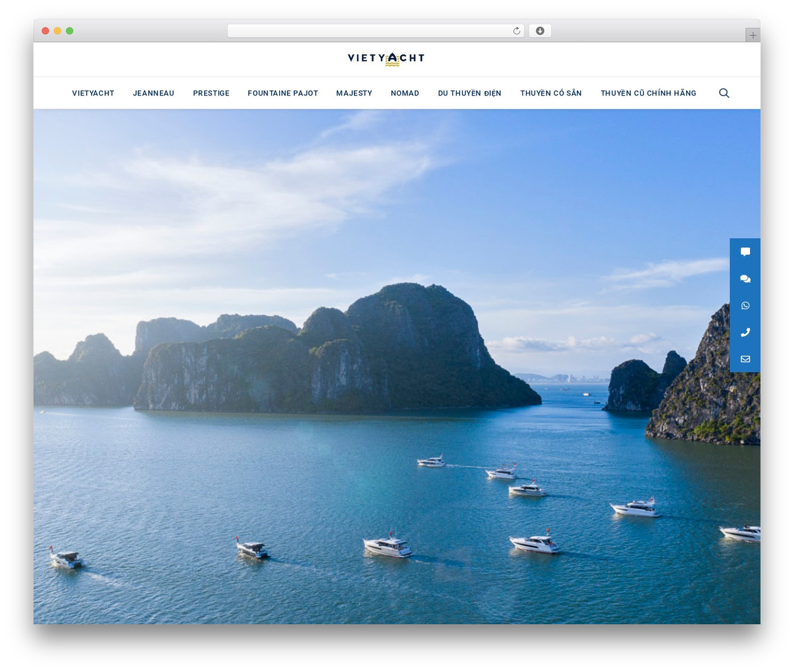The width and height of the screenshot is (794, 672).
Task: Go to THUYỀN CÓ SẴN page
Action: pyautogui.click(x=551, y=93)
